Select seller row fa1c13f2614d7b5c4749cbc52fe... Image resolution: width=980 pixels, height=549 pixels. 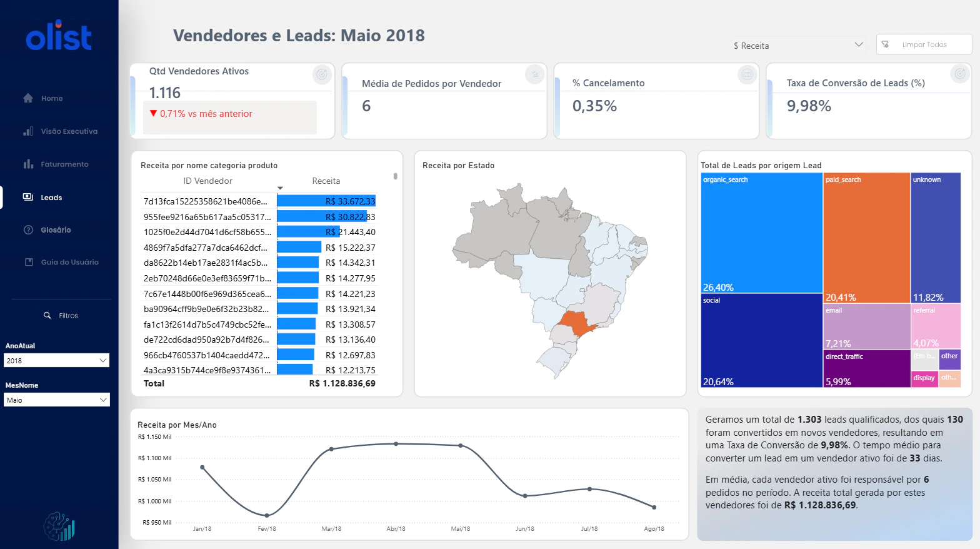tap(207, 325)
